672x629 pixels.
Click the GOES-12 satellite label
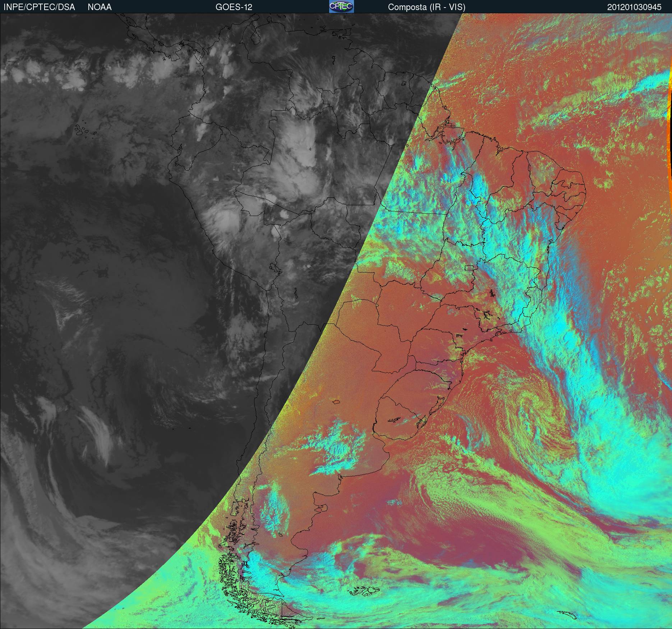(x=234, y=7)
